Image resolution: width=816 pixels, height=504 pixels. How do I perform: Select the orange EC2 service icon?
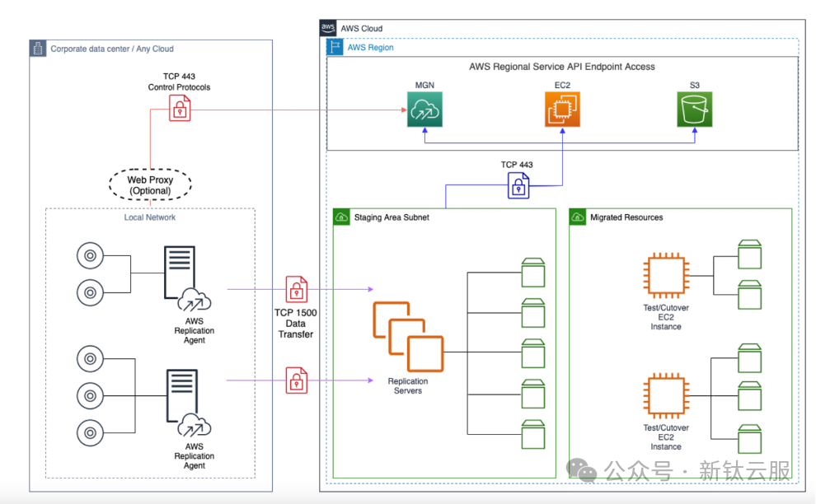(x=562, y=110)
